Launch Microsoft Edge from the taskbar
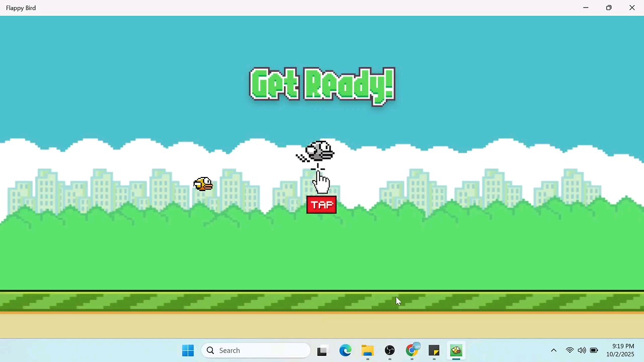Screen dimensions: 644x362 pos(345,350)
